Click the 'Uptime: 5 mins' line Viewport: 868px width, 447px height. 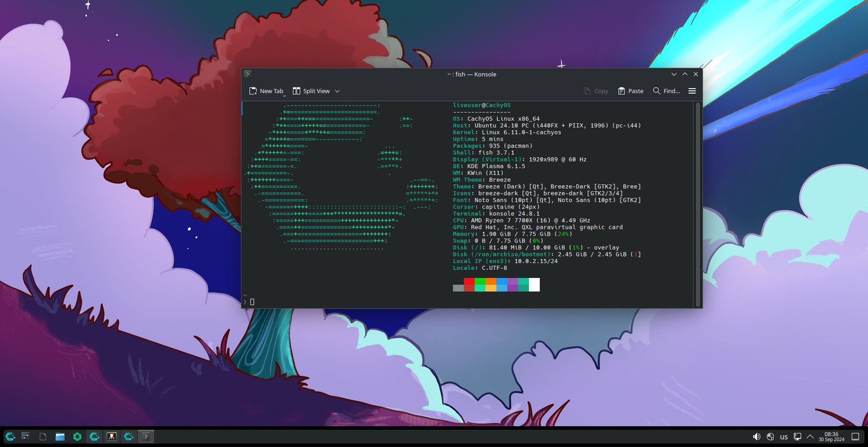pyautogui.click(x=478, y=139)
